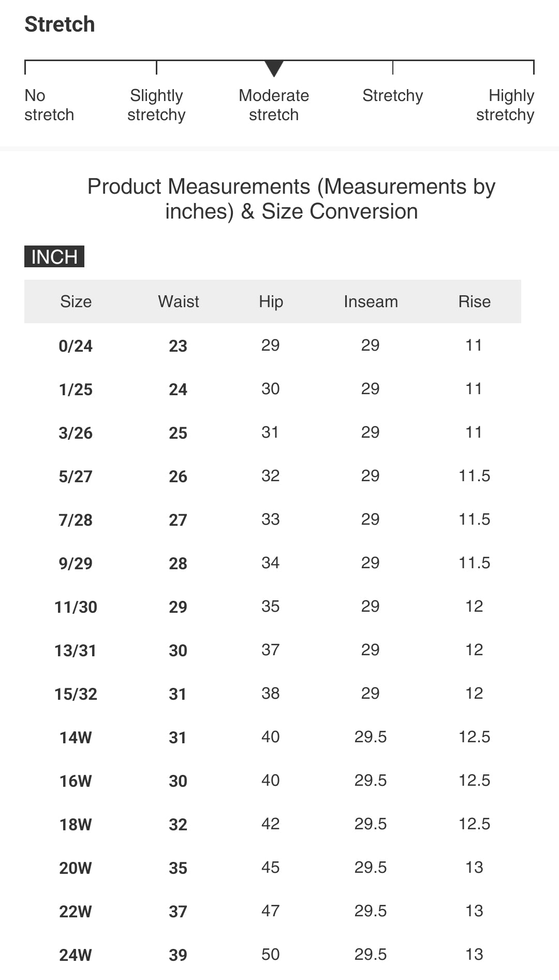Tap the Inseam column header

point(371,301)
